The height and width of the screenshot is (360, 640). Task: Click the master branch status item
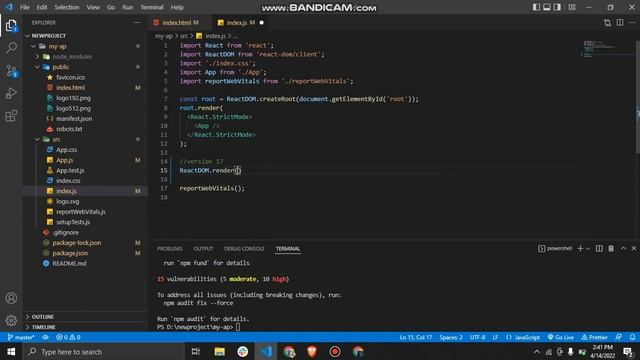[20, 338]
